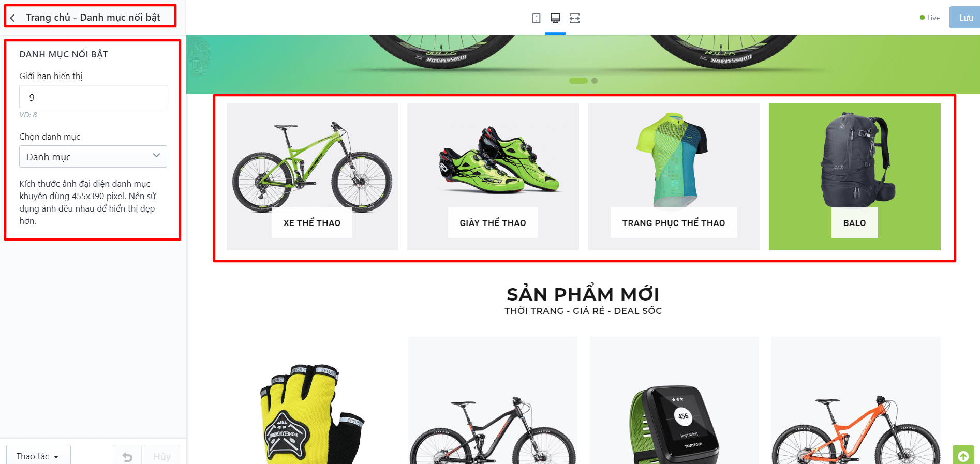Click the Hủy cancel button
The image size is (980, 464).
162,456
